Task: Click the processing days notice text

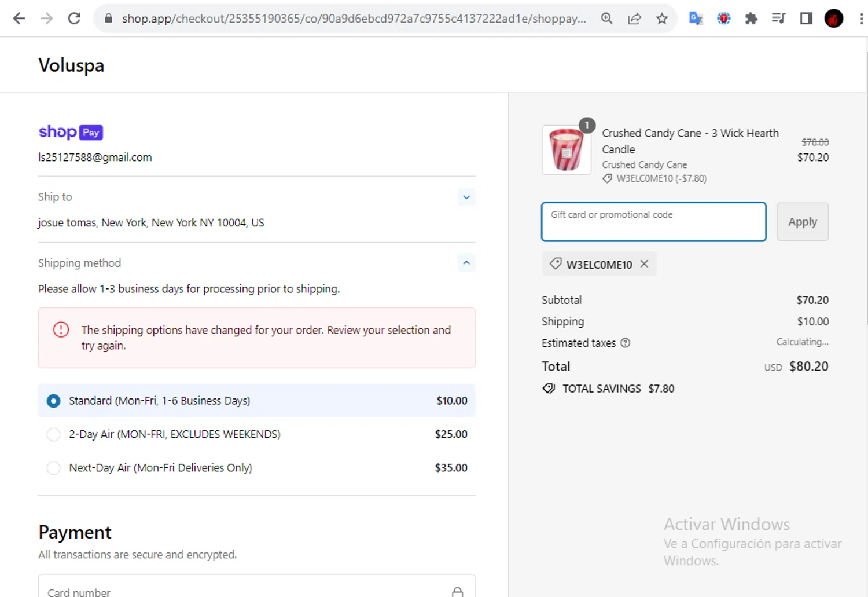Action: (x=189, y=289)
